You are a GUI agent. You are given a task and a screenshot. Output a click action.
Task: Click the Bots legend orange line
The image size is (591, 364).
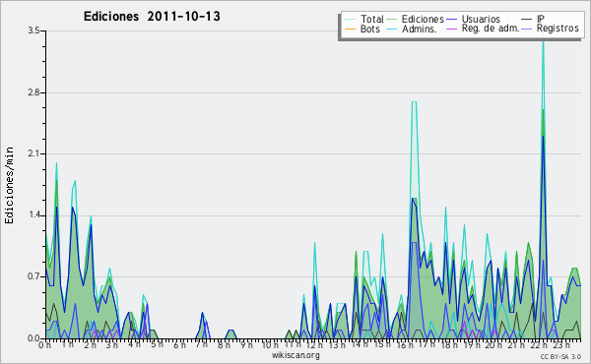350,29
